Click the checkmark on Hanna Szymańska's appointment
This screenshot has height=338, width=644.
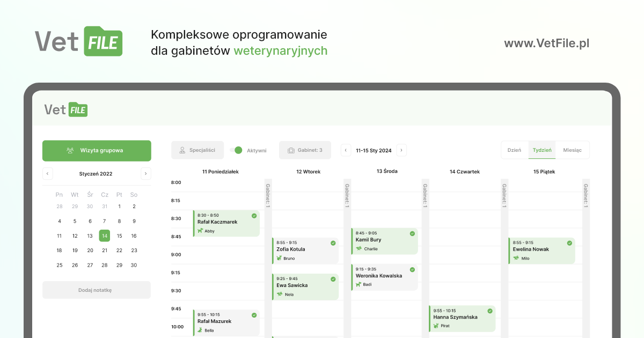click(489, 310)
